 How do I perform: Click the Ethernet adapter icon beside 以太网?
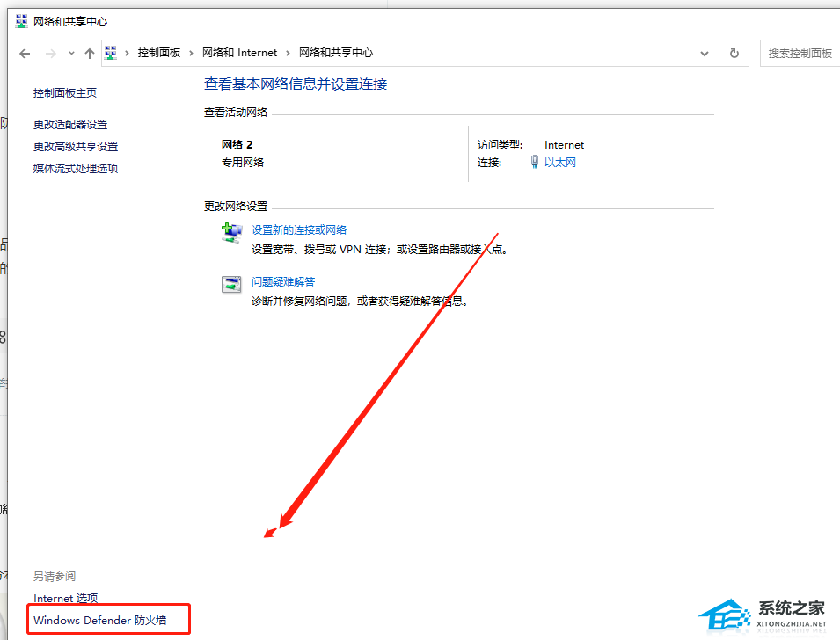pyautogui.click(x=534, y=162)
